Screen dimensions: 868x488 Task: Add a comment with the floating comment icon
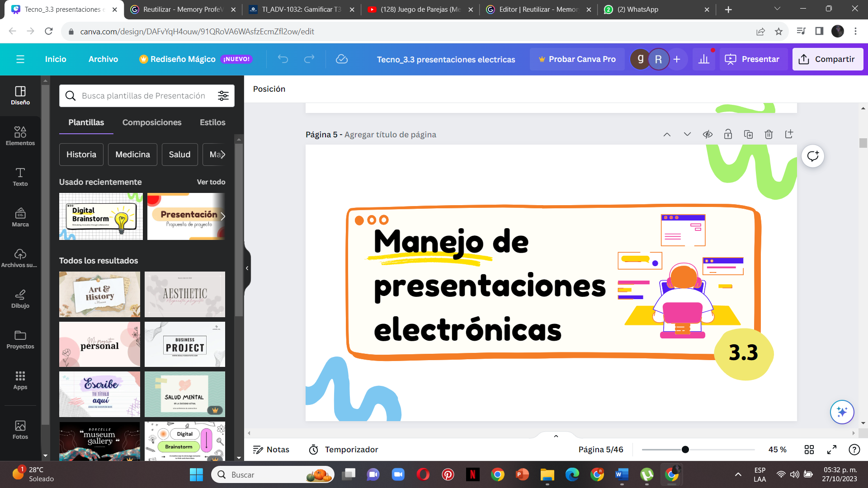(x=812, y=156)
